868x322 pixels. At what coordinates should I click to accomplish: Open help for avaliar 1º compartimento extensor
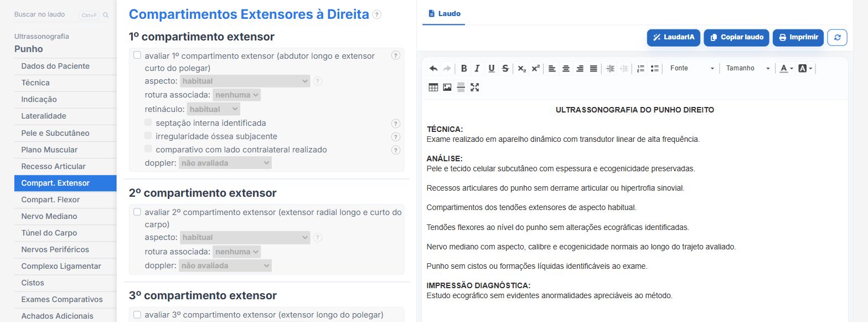395,55
